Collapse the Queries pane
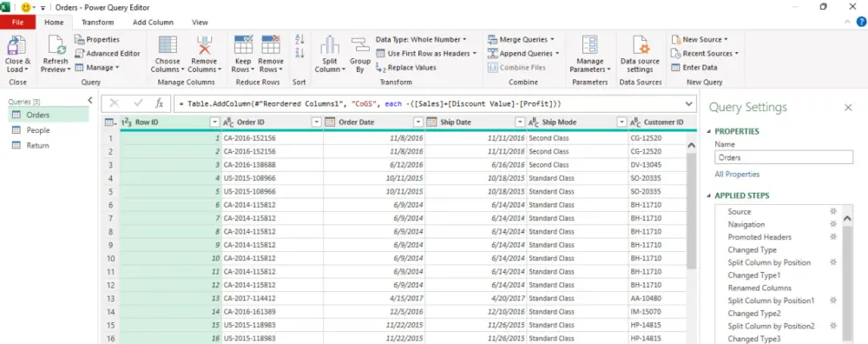868x344 pixels. coord(90,100)
